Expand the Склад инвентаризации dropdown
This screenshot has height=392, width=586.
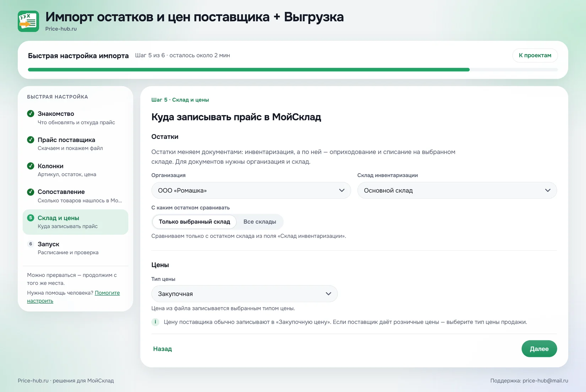(457, 190)
